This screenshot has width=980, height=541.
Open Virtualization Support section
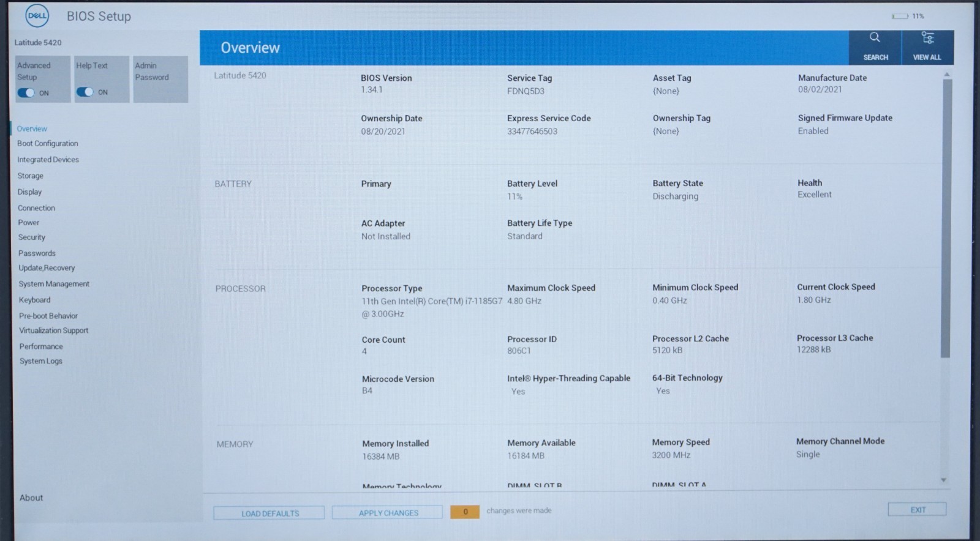(x=54, y=330)
